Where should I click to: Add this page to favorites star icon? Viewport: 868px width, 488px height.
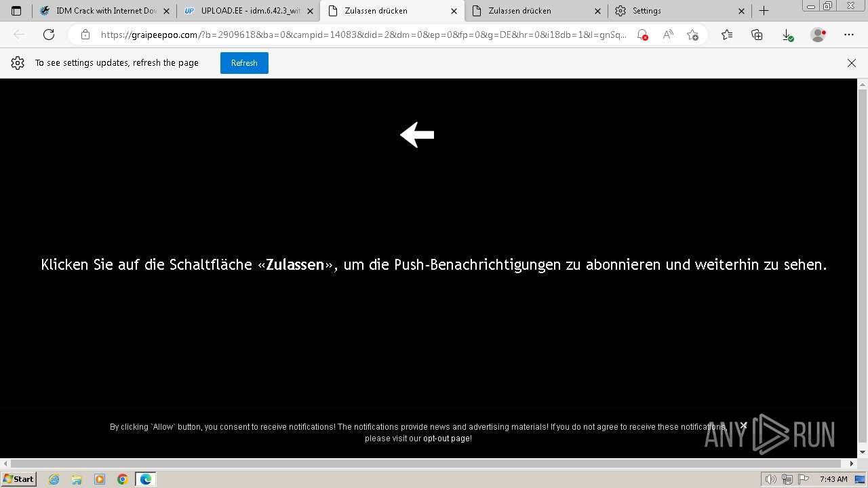click(692, 35)
